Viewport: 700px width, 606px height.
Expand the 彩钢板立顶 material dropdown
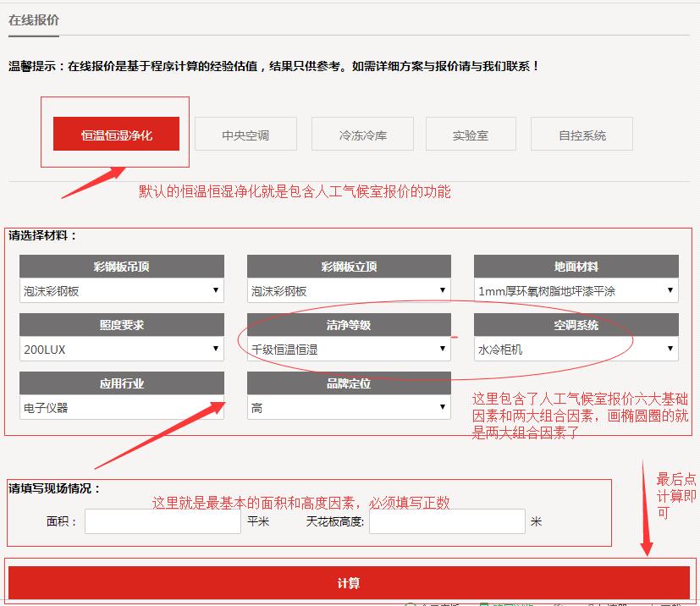coord(348,289)
